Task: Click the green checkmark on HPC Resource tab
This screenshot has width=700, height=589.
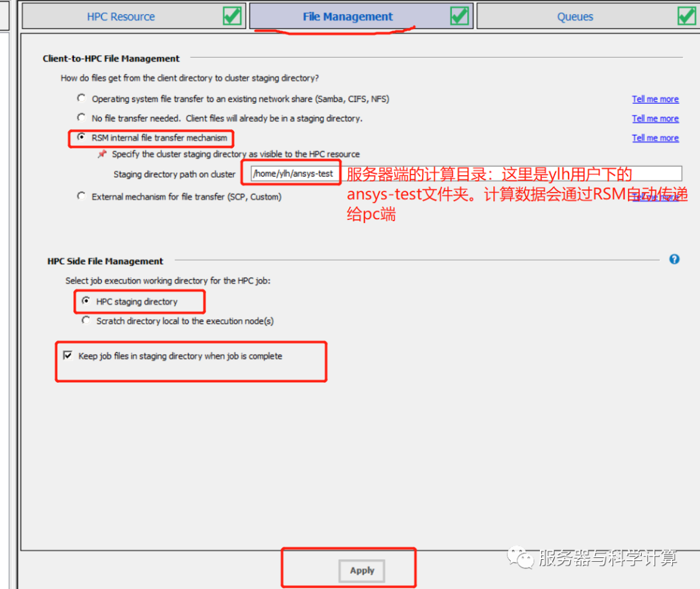Action: pyautogui.click(x=232, y=16)
